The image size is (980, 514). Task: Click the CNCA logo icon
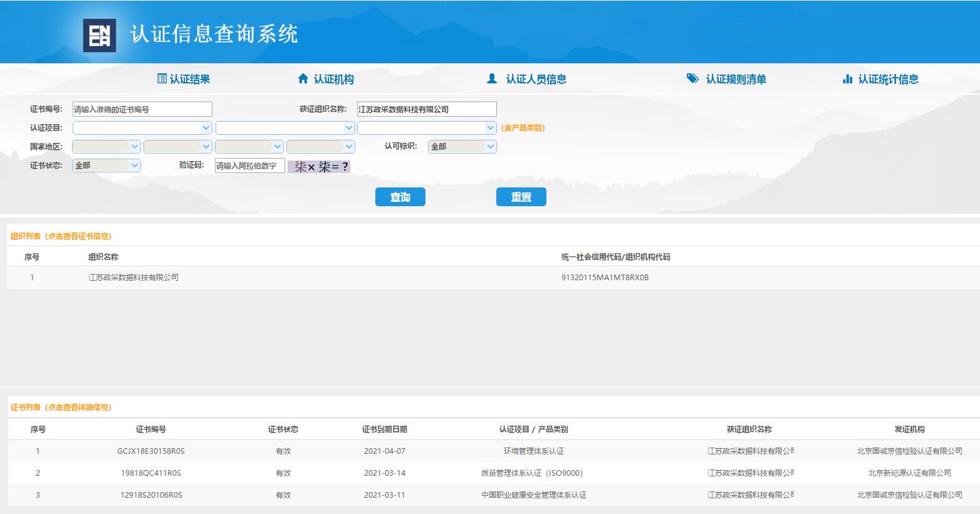tap(99, 35)
